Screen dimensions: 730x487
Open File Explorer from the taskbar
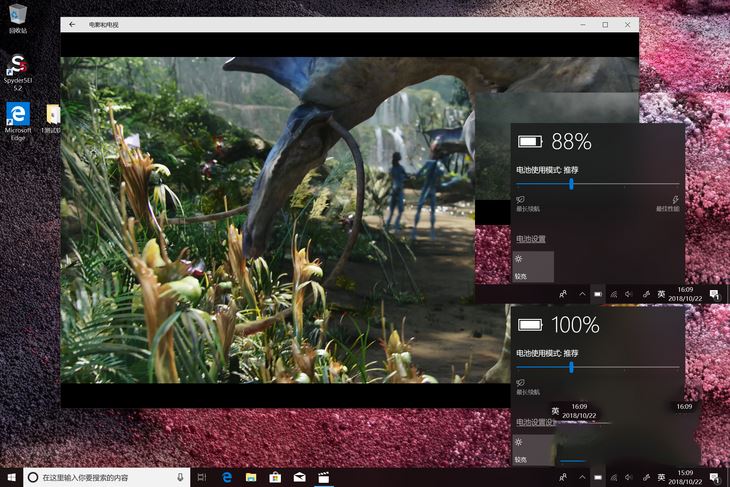(x=251, y=477)
